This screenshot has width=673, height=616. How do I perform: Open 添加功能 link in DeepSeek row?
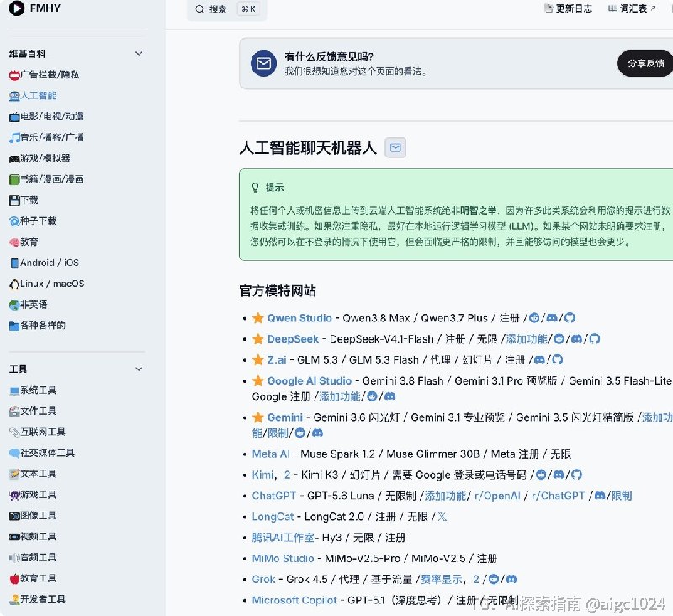527,339
